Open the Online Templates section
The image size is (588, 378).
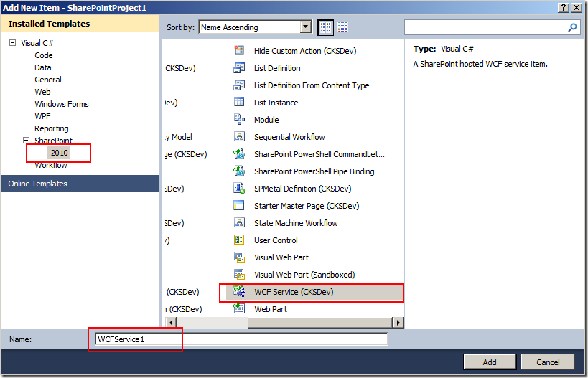(x=37, y=184)
